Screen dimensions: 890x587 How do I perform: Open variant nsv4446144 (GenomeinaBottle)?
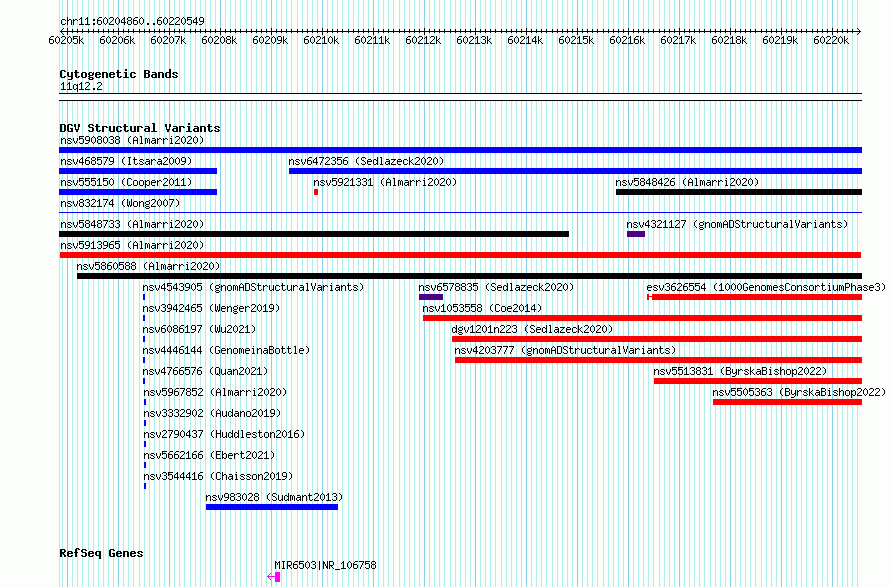226,350
